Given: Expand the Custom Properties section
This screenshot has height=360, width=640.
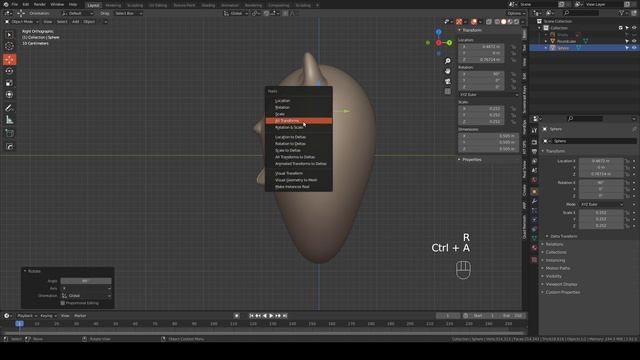Looking at the screenshot, I should 562,292.
